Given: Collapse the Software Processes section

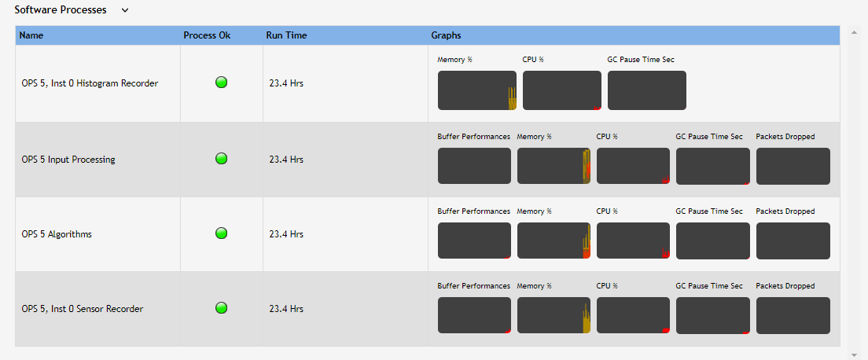Looking at the screenshot, I should 125,10.
